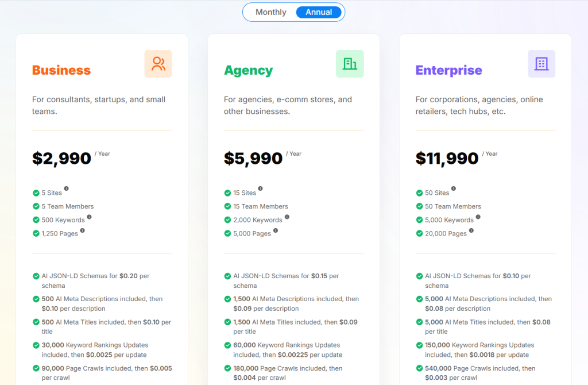Viewport: 588px width, 385px height.
Task: Click the Agency plan heading
Action: point(248,71)
